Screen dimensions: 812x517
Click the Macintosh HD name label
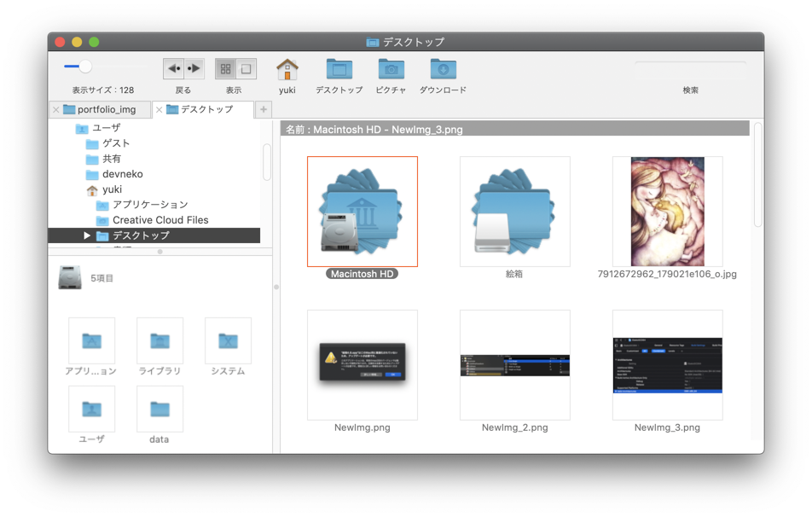(362, 274)
